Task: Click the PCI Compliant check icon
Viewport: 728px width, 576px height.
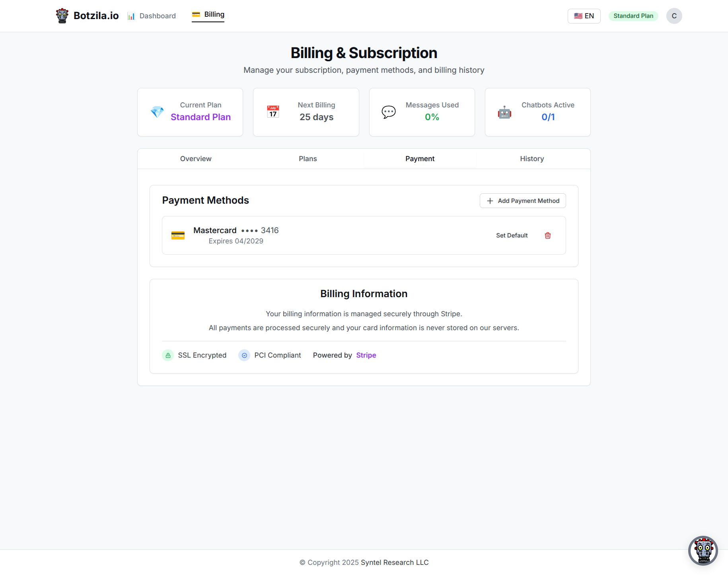Action: tap(244, 355)
